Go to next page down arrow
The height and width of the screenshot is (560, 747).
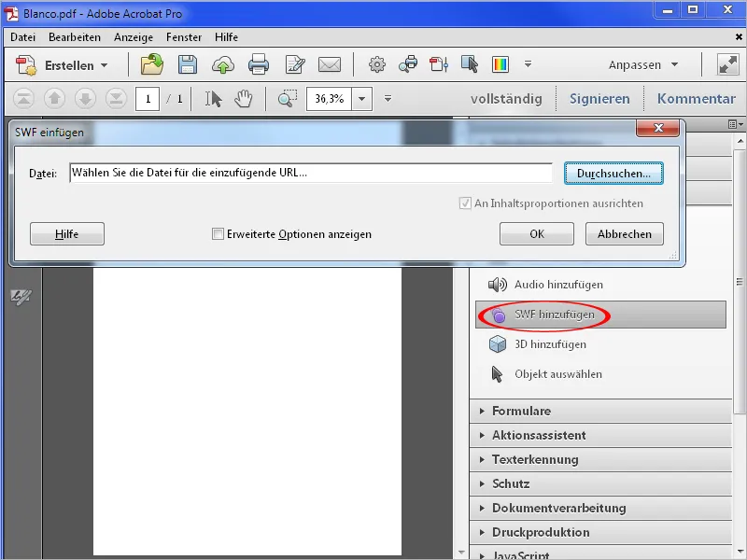85,99
